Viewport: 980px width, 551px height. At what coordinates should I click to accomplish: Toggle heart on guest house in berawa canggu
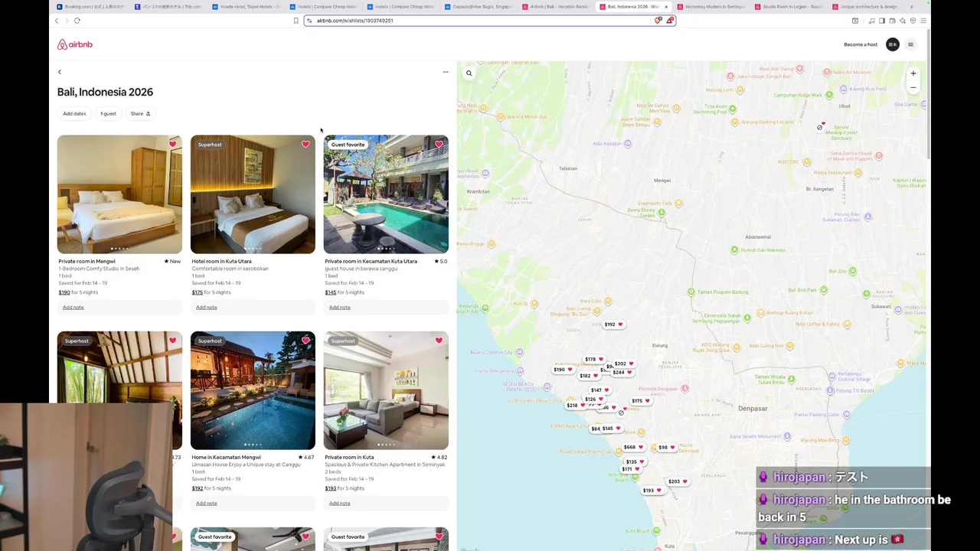coord(439,145)
